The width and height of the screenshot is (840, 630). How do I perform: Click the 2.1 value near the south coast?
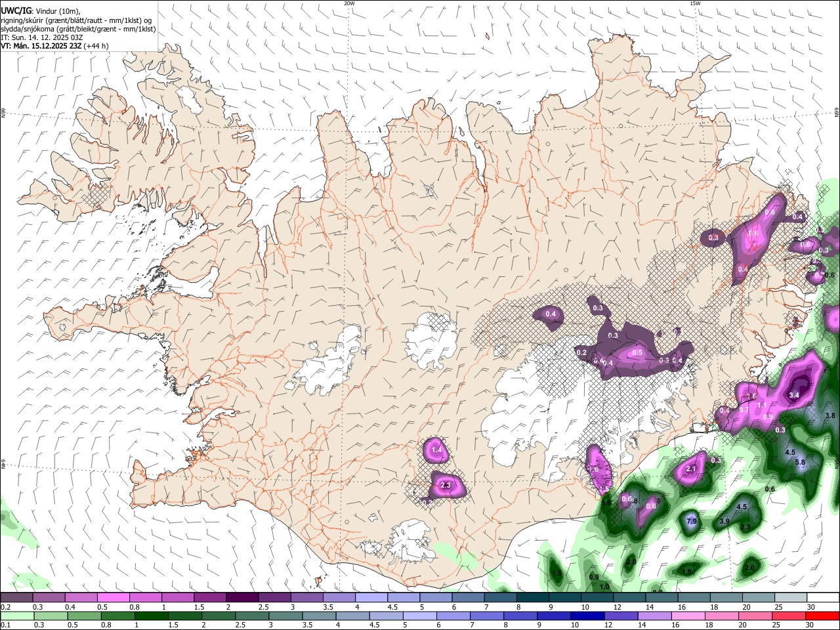[x=690, y=469]
